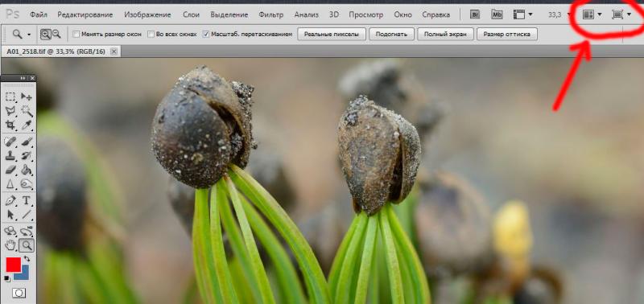Open the Просмотр menu
This screenshot has height=304, width=644.
tap(366, 14)
